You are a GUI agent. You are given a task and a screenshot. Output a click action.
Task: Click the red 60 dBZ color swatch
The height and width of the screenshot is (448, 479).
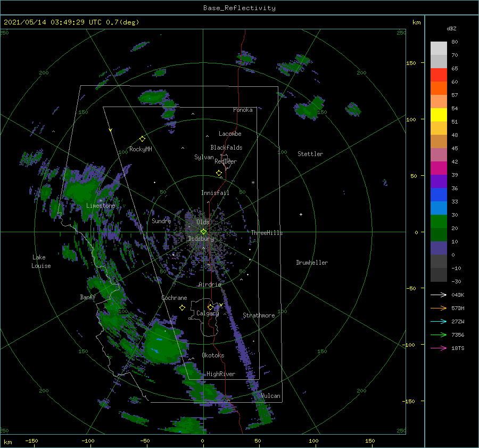pyautogui.click(x=439, y=75)
